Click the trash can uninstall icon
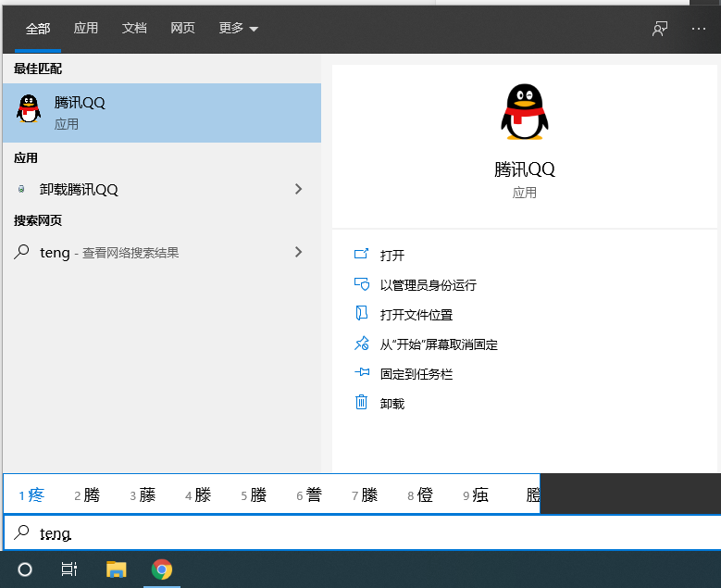 361,402
